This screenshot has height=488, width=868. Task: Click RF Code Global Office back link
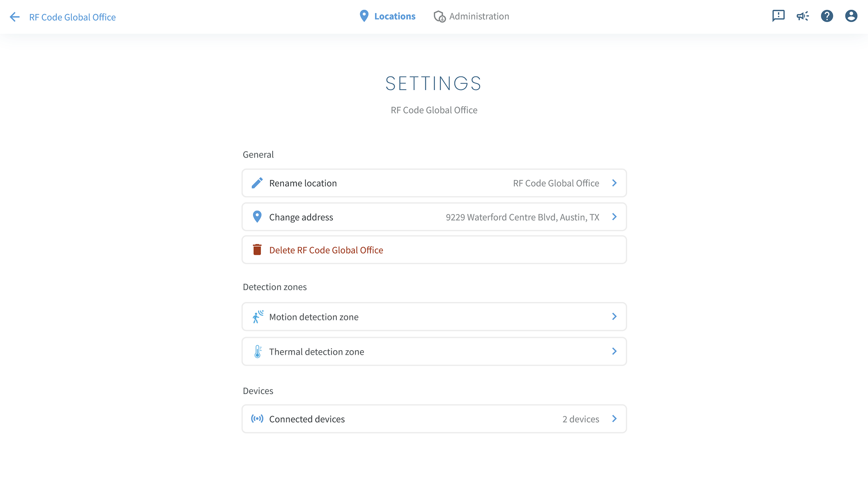point(72,17)
